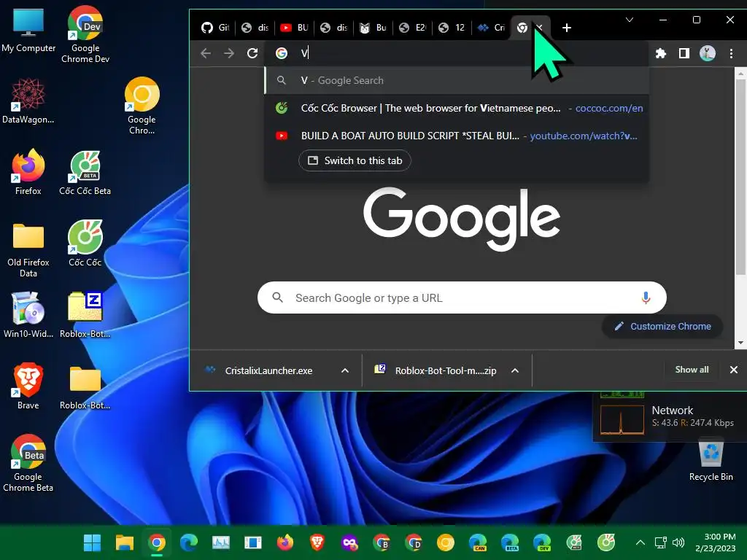The height and width of the screenshot is (560, 747).
Task: Switch to the GitHub tab
Action: click(x=215, y=28)
